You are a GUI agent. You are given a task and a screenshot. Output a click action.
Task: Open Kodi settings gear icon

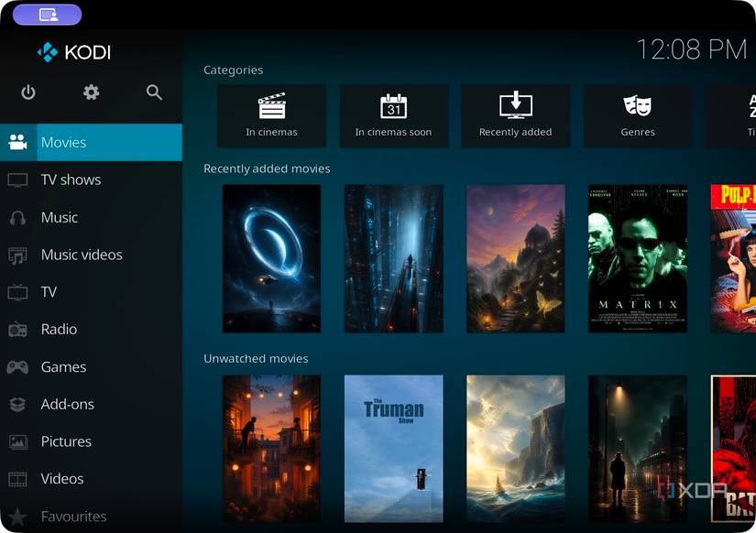91,92
